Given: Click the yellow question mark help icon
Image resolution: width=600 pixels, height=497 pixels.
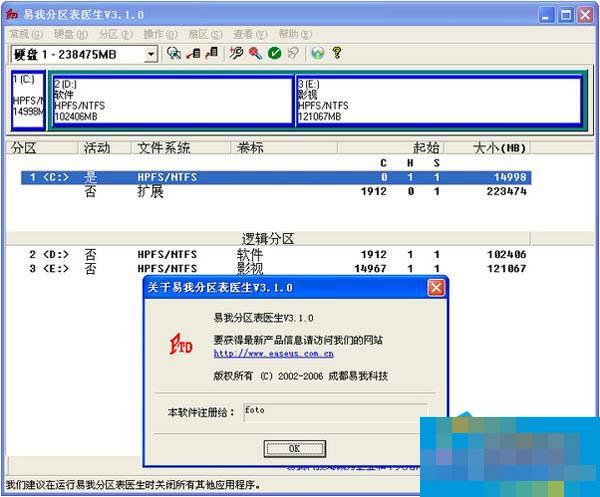Looking at the screenshot, I should click(337, 53).
